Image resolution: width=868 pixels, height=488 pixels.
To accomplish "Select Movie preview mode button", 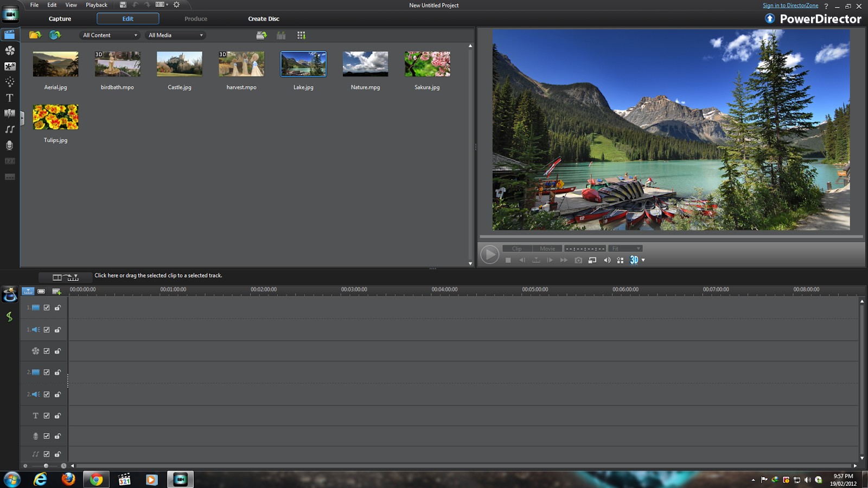I will pos(547,248).
